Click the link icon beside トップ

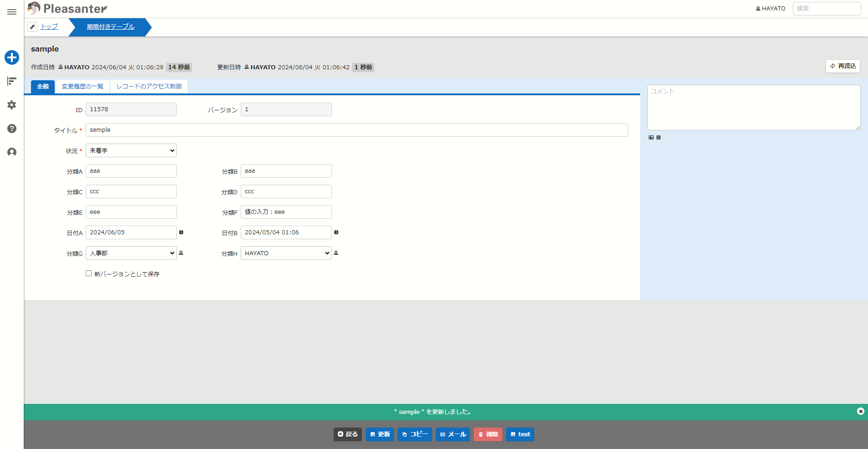[x=32, y=27]
